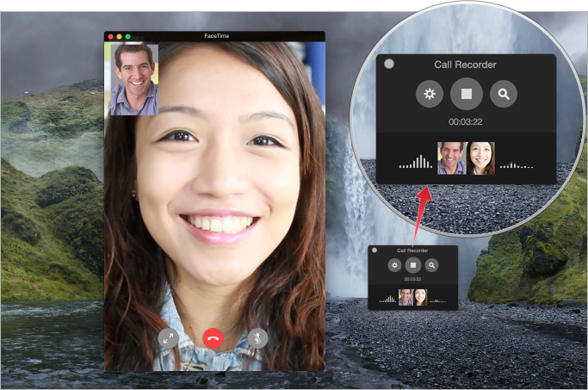
Task: Click man's thumbnail in small Call Recorder window
Action: click(405, 297)
